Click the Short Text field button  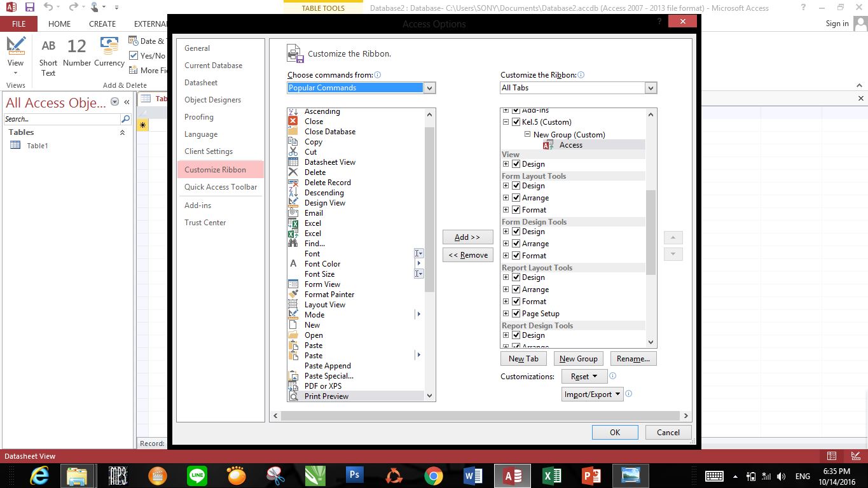pos(48,57)
